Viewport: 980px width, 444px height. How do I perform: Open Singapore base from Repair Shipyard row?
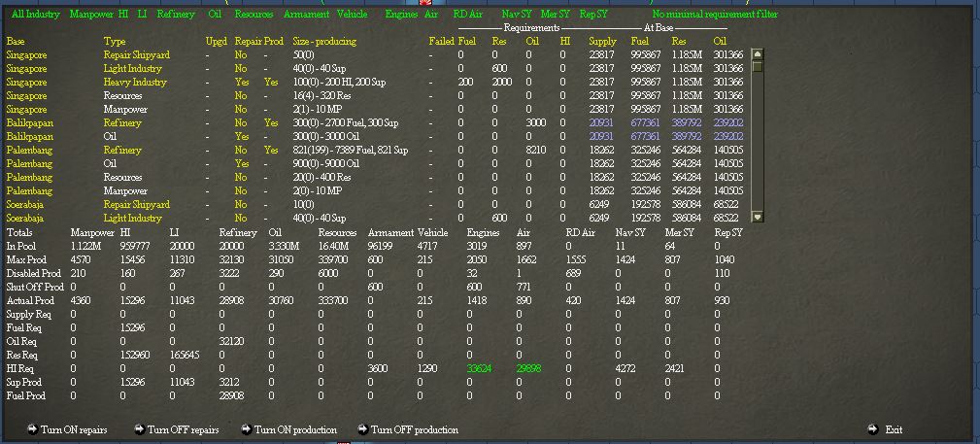click(26, 55)
